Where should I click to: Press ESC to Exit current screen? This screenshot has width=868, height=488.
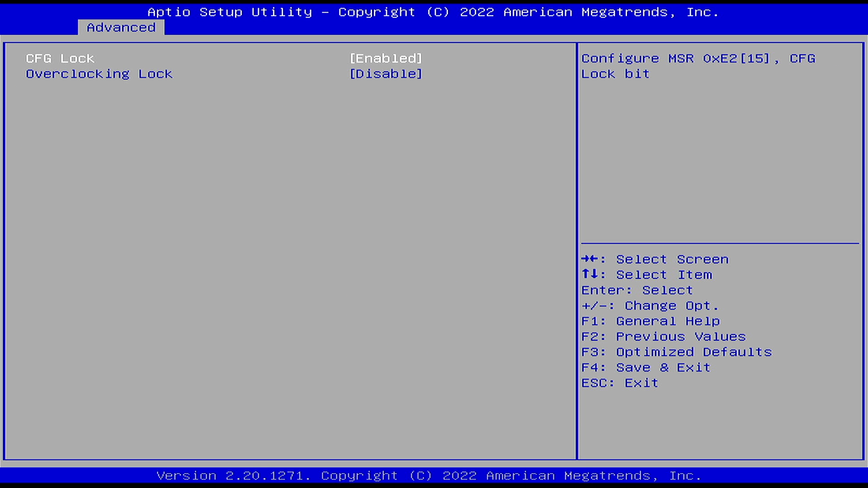pos(620,383)
